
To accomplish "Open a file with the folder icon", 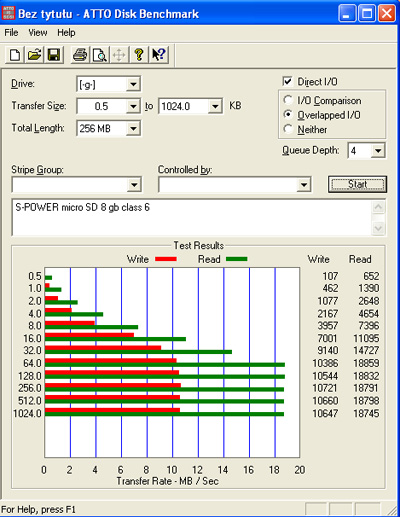I will [34, 55].
